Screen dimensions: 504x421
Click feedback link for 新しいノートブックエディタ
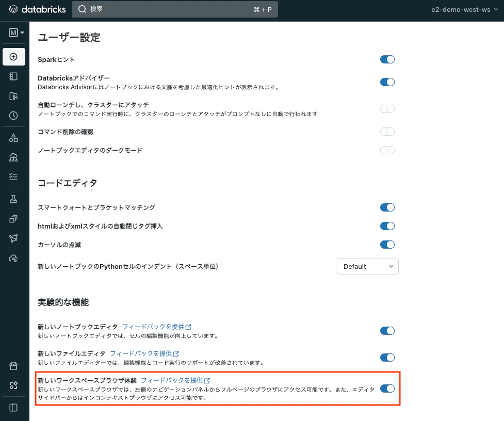pyautogui.click(x=157, y=327)
